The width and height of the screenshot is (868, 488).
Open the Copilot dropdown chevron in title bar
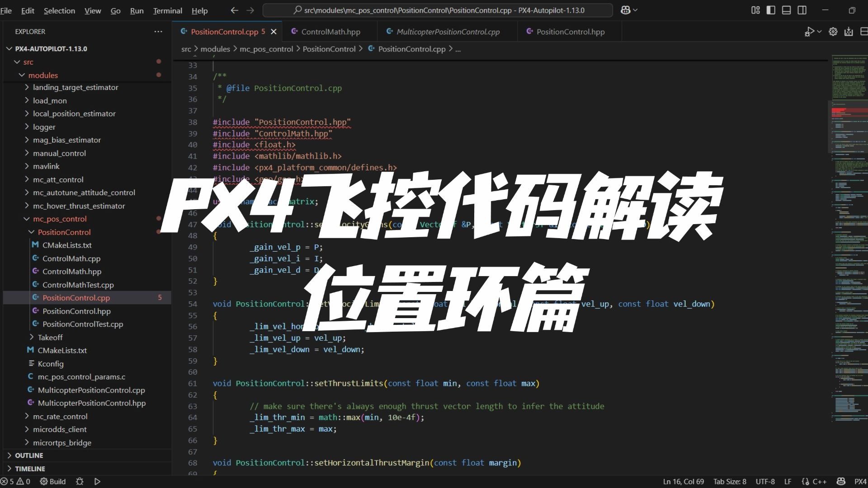636,10
